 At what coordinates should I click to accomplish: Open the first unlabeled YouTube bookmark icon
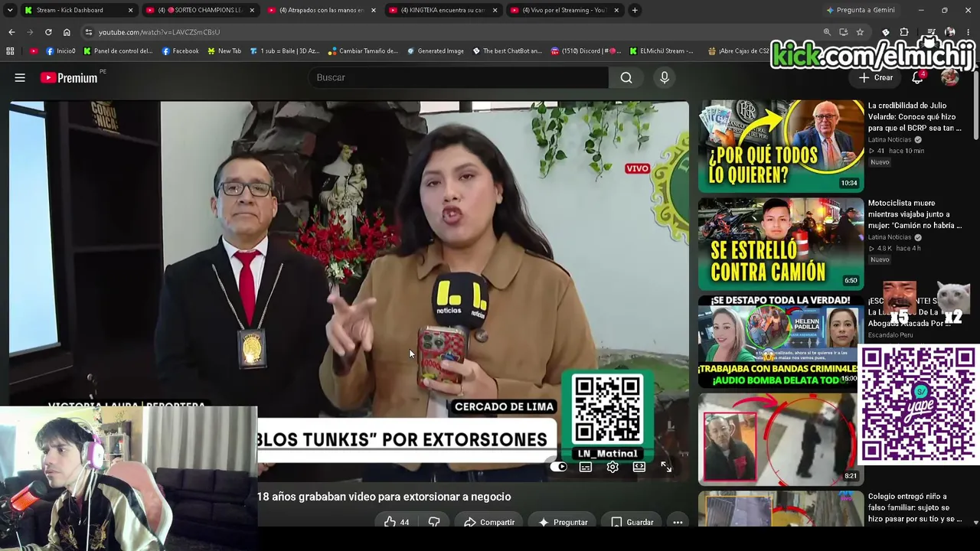(34, 51)
